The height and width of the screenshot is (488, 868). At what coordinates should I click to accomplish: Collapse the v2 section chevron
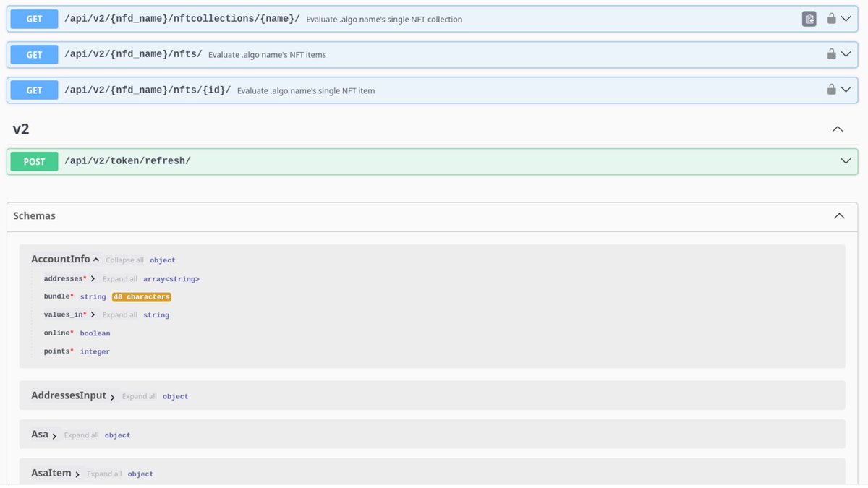pos(838,129)
